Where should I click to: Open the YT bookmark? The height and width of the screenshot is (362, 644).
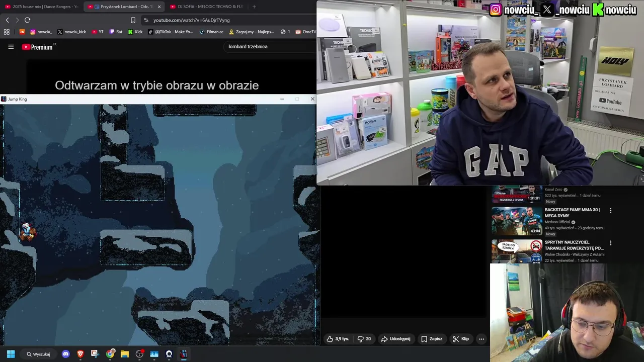98,32
